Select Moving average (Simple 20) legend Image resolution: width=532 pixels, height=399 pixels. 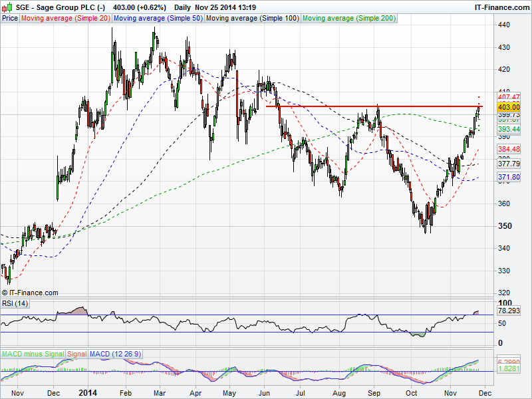coord(66,19)
